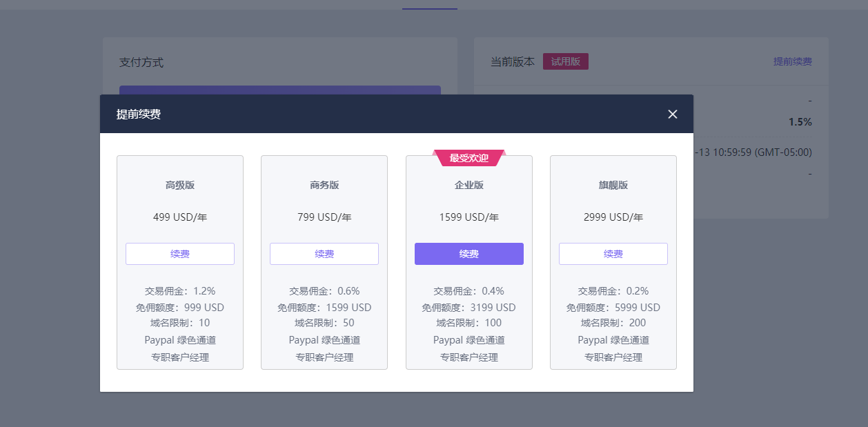Click the 试用版 version badge
This screenshot has height=427, width=868.
click(565, 61)
